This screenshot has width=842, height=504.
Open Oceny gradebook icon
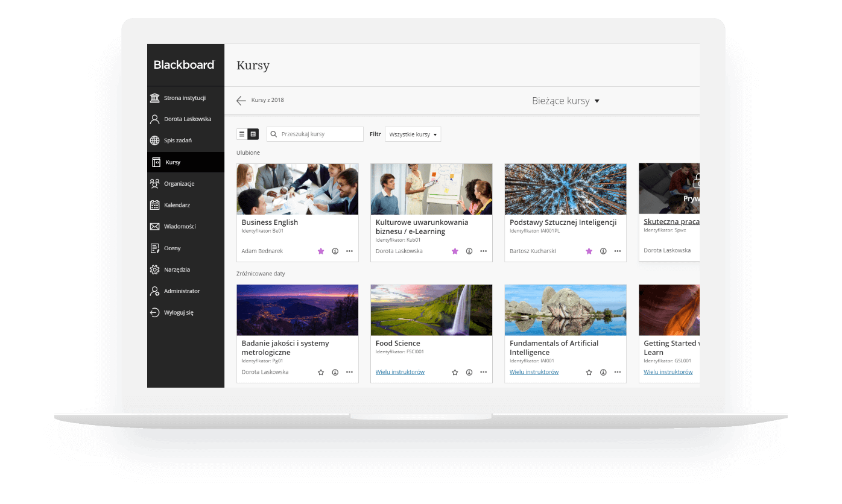pyautogui.click(x=155, y=248)
